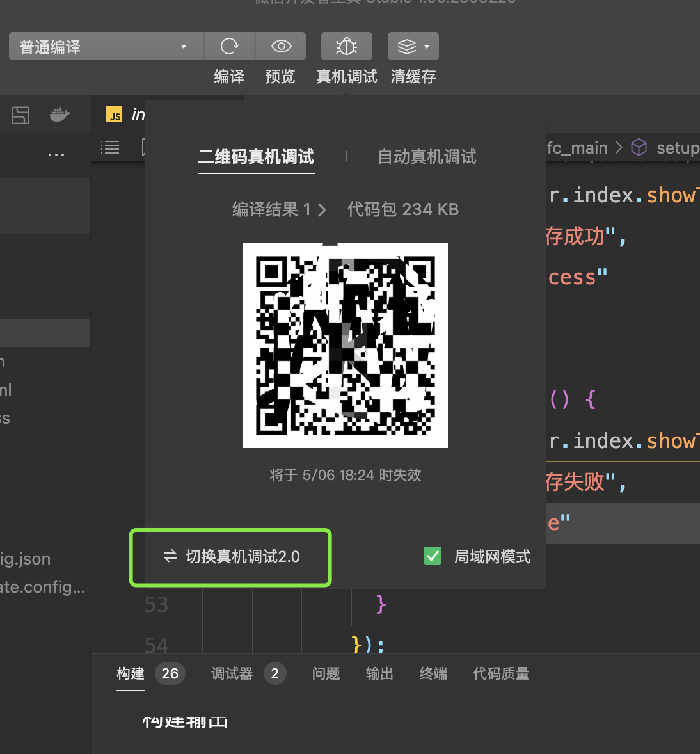Click the JS file tab icon
The width and height of the screenshot is (700, 754).
pos(114,115)
